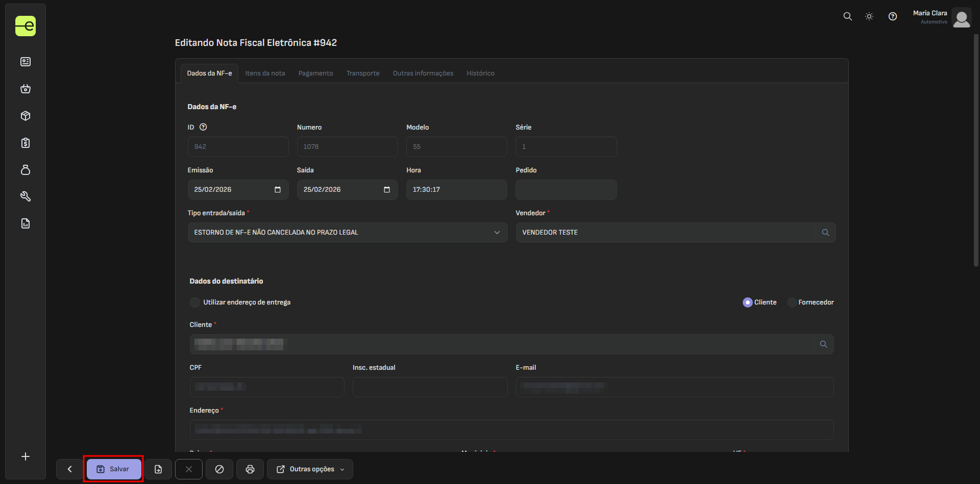The height and width of the screenshot is (484, 980).
Task: Click the search magnifier in top bar
Action: [847, 16]
